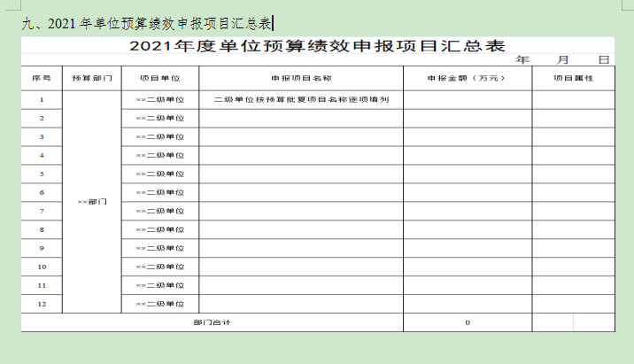Click the sequence number 6 cell

[42, 192]
